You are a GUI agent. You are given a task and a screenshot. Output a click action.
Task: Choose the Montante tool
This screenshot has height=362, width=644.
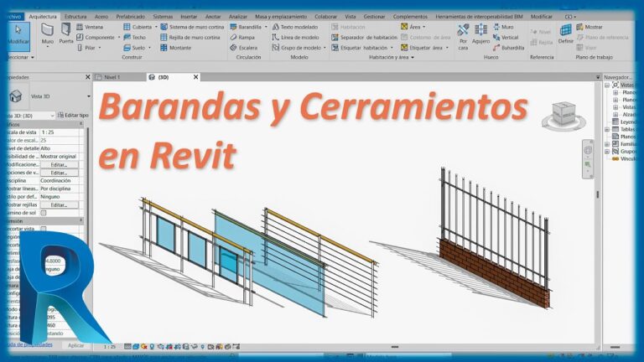point(176,48)
